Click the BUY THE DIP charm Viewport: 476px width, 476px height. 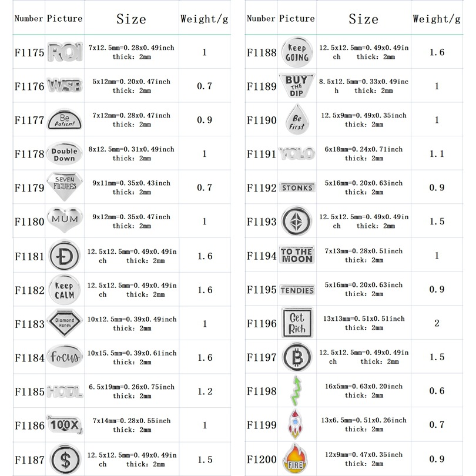pyautogui.click(x=297, y=86)
